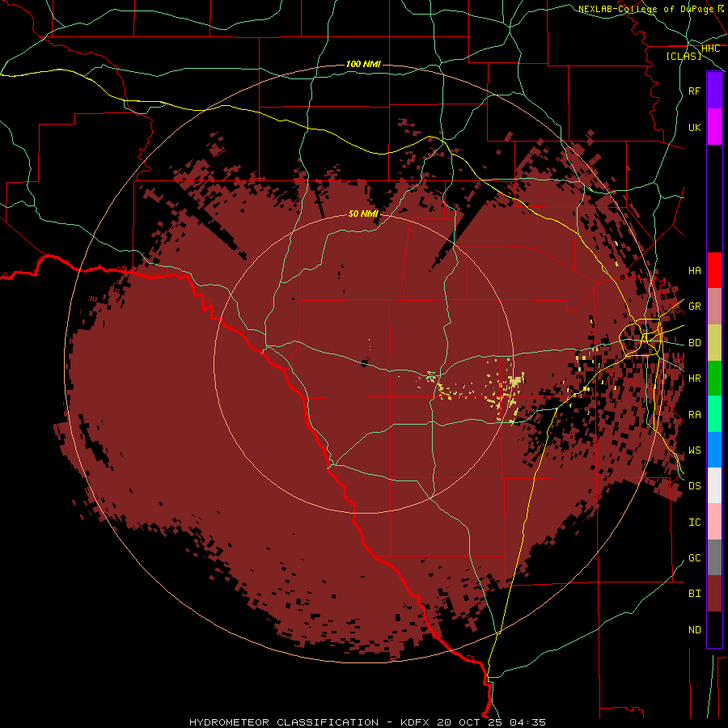
Task: Click the 50 NMI range ring label
Action: point(363,214)
